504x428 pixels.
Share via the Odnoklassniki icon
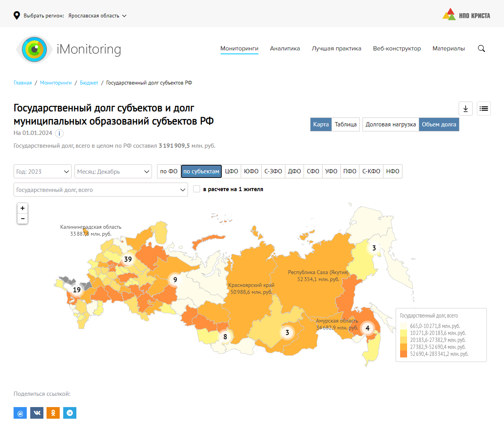coord(53,413)
